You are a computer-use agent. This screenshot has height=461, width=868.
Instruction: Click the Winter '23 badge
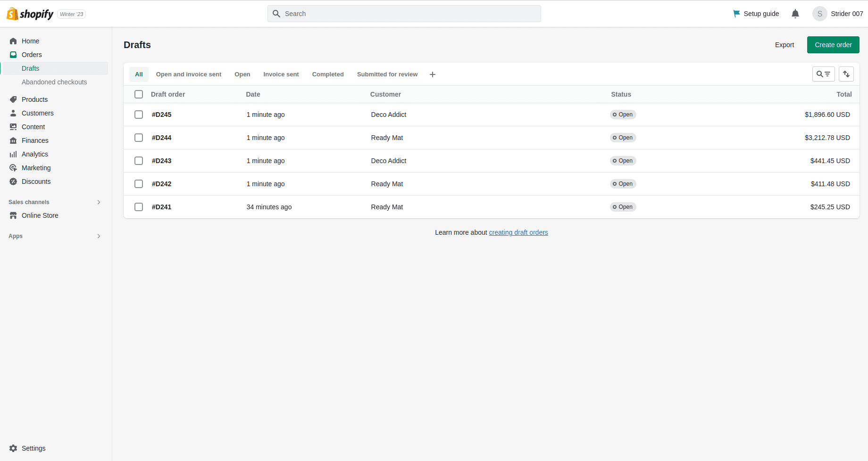pyautogui.click(x=72, y=14)
